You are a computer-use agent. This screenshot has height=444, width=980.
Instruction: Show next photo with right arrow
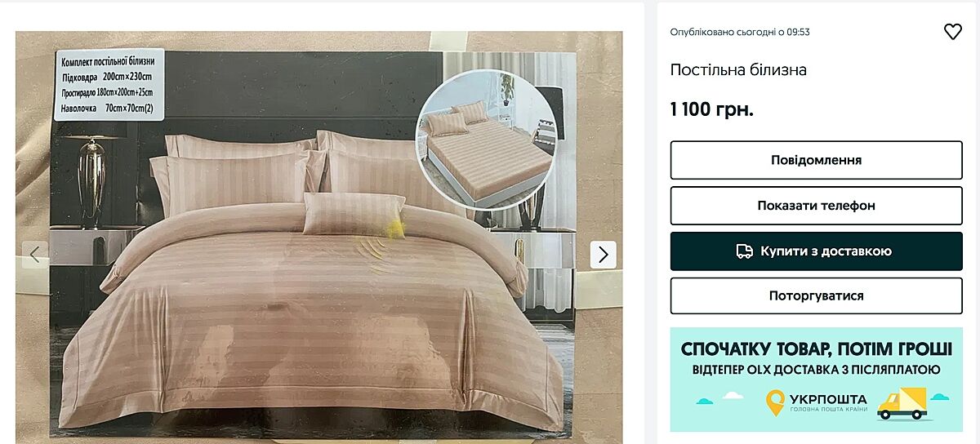(604, 255)
